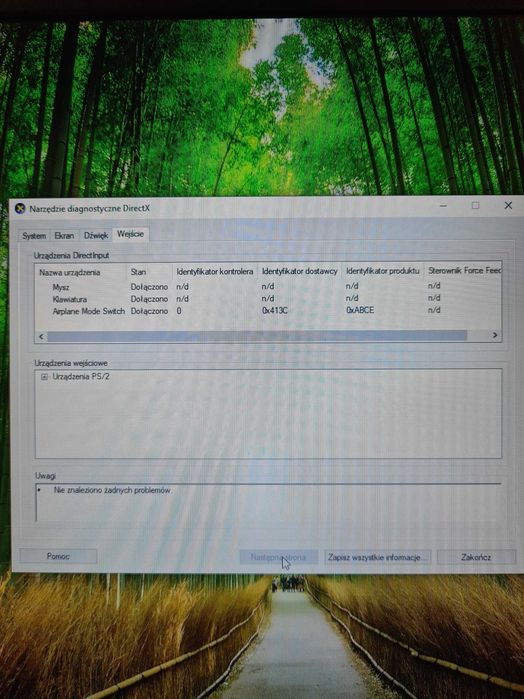The width and height of the screenshot is (524, 699).
Task: Click the 0xABCE product identifier value
Action: tap(360, 310)
